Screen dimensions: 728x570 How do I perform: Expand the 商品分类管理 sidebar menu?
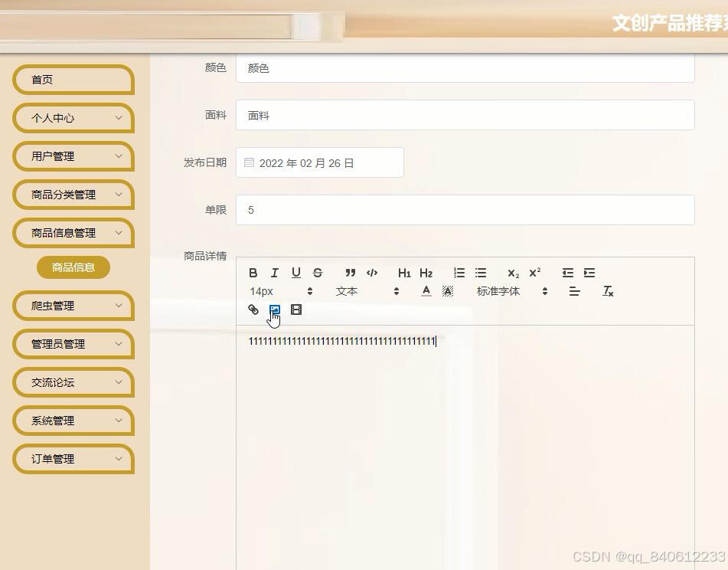tap(73, 195)
